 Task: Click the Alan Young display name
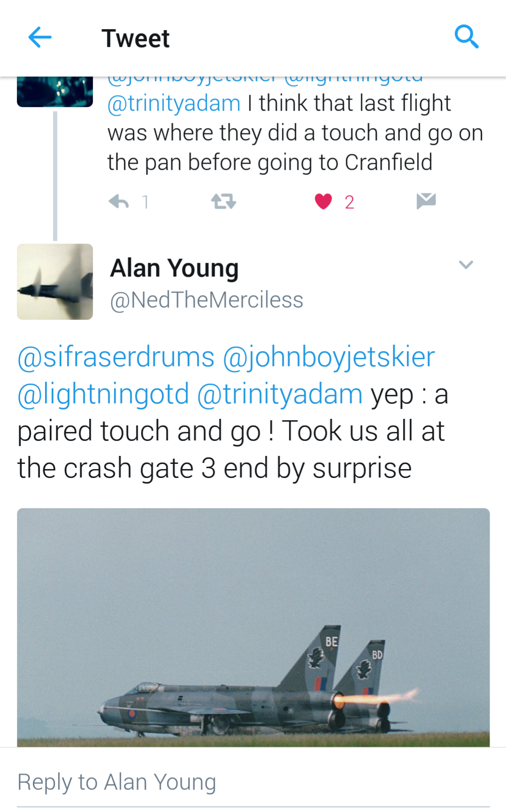[174, 268]
